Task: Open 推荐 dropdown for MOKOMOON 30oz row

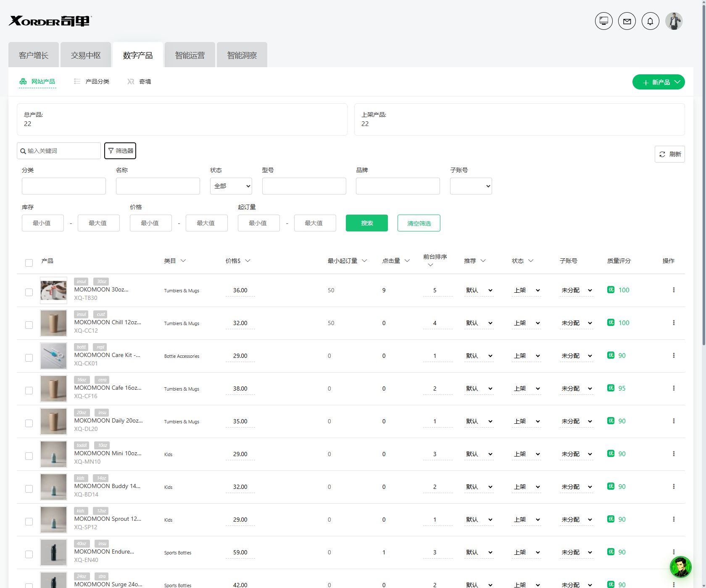Action: 479,290
